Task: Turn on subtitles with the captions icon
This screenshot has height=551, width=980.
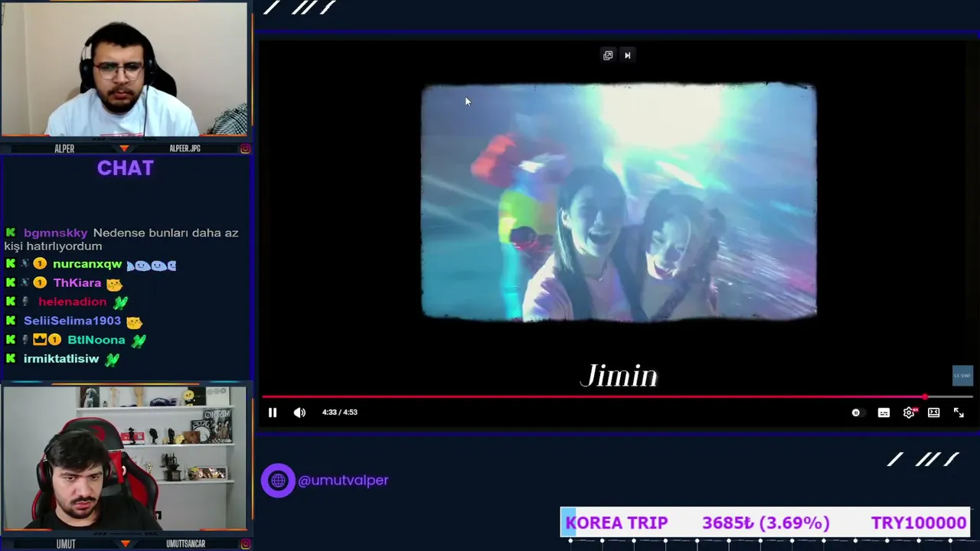Action: (x=884, y=412)
